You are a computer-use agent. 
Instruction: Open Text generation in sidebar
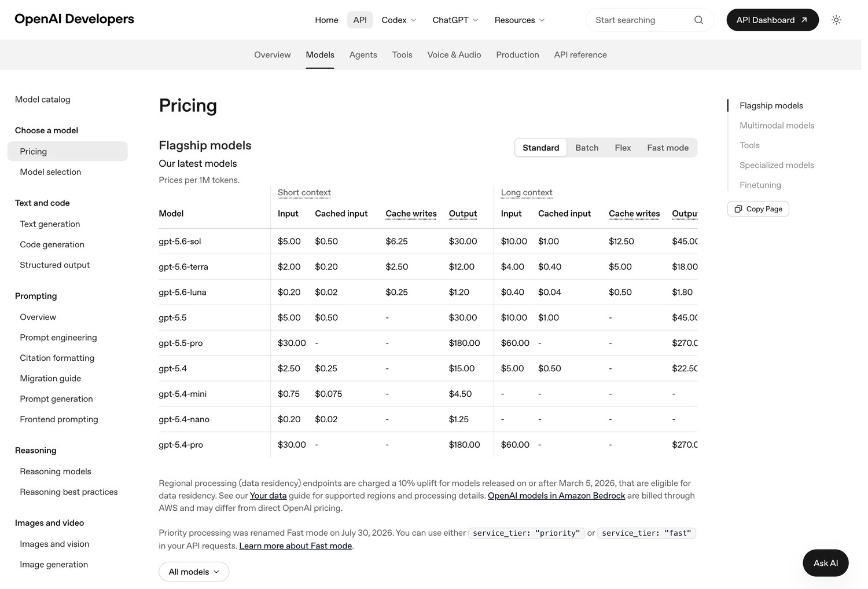50,224
